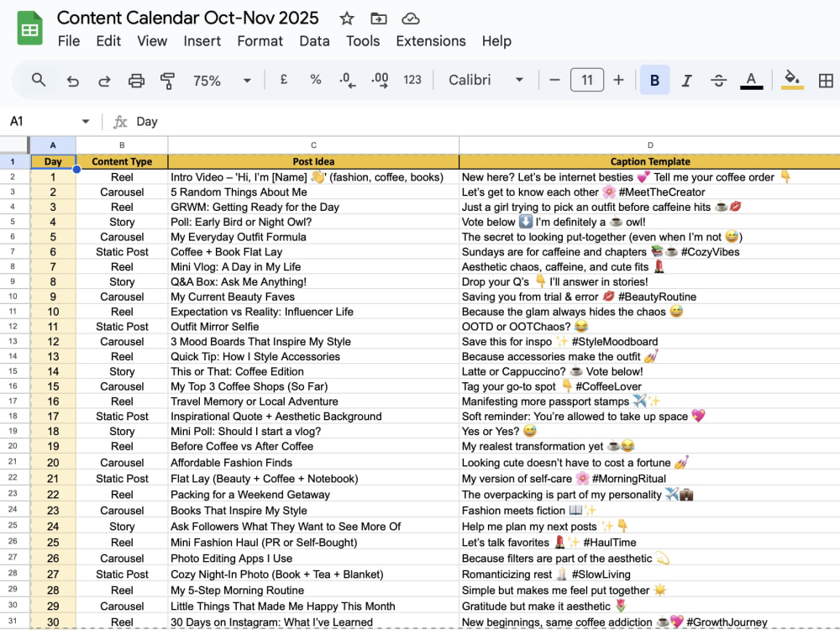Screen dimensions: 840x630
Task: Increase decimal places
Action: tap(380, 81)
